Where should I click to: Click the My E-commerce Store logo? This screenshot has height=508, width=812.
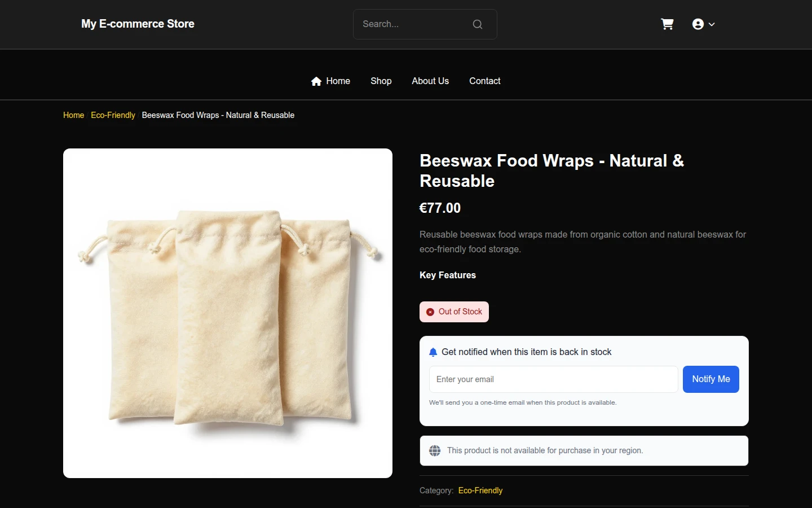(x=138, y=24)
